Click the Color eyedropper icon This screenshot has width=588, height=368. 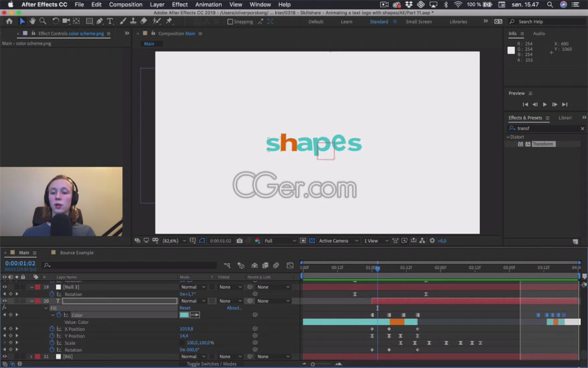195,315
